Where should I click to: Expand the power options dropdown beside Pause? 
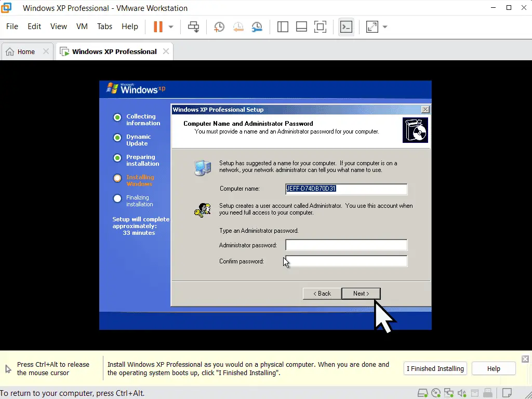click(x=171, y=27)
